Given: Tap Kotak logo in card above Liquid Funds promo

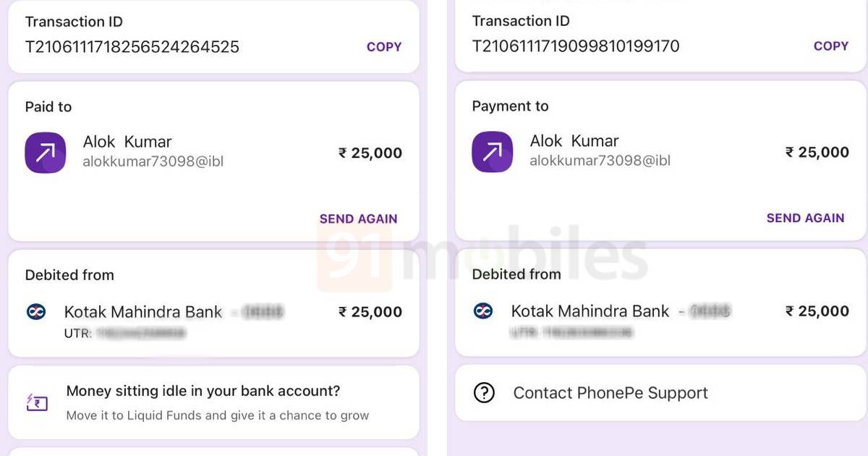Looking at the screenshot, I should point(35,312).
